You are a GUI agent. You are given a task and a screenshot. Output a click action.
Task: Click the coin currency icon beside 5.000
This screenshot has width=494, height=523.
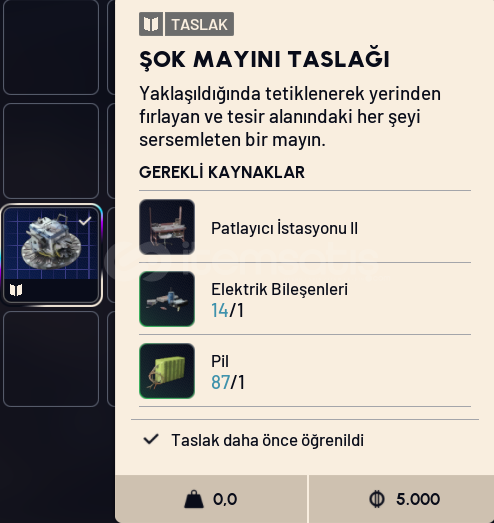[x=377, y=499]
